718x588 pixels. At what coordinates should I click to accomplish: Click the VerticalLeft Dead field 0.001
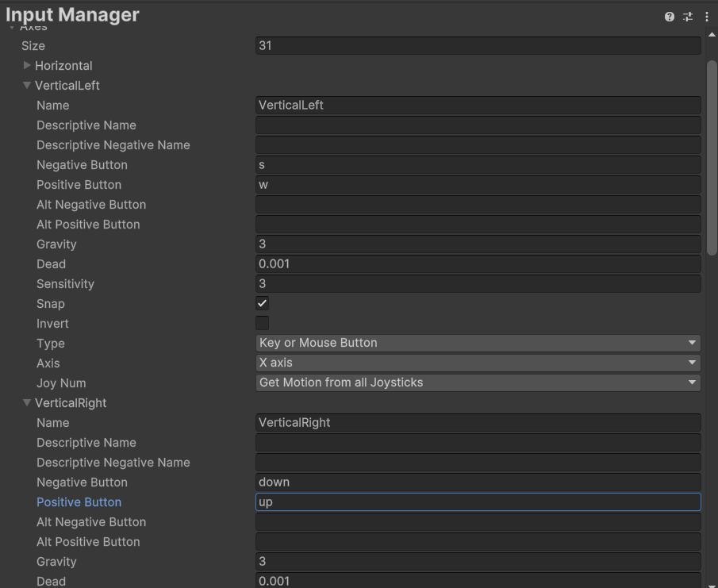pyautogui.click(x=478, y=263)
